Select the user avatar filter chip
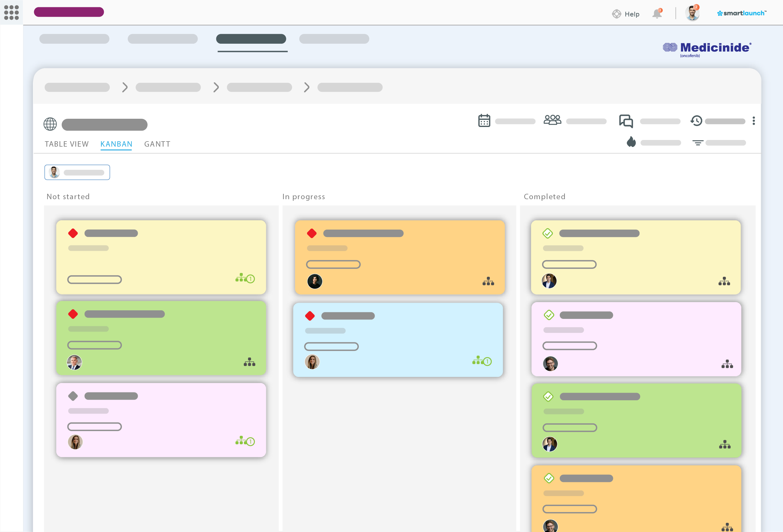This screenshot has width=783, height=532. (77, 172)
